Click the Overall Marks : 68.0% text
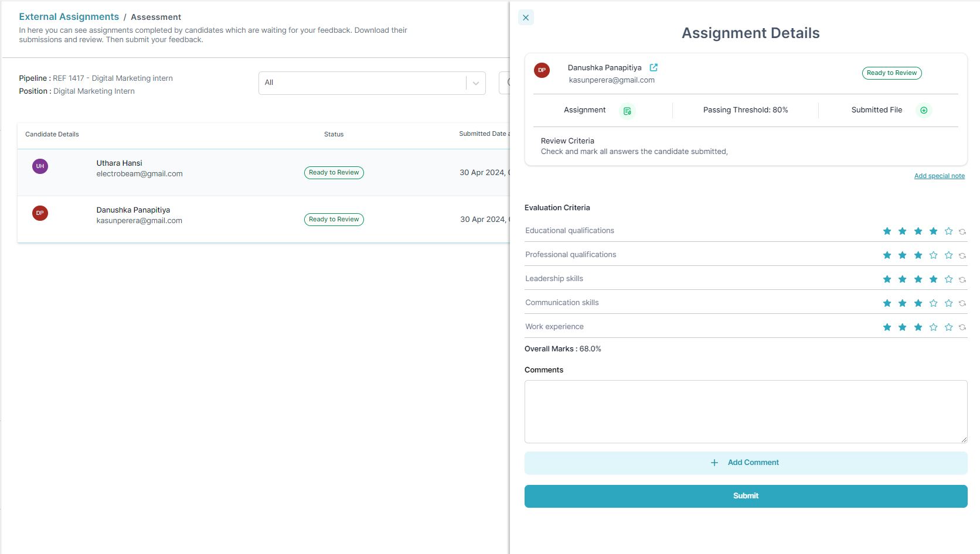 tap(563, 349)
